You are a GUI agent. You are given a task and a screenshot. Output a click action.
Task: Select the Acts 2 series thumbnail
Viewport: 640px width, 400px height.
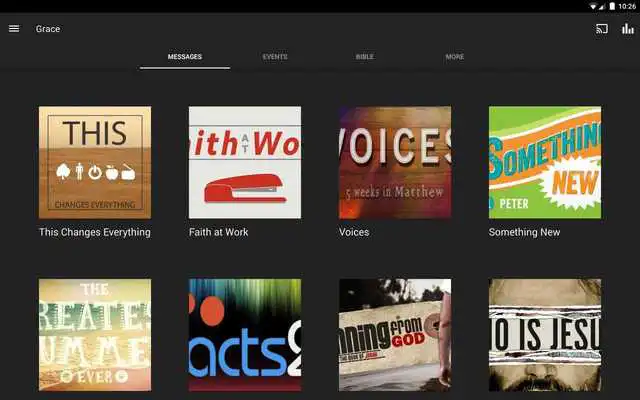(x=245, y=334)
